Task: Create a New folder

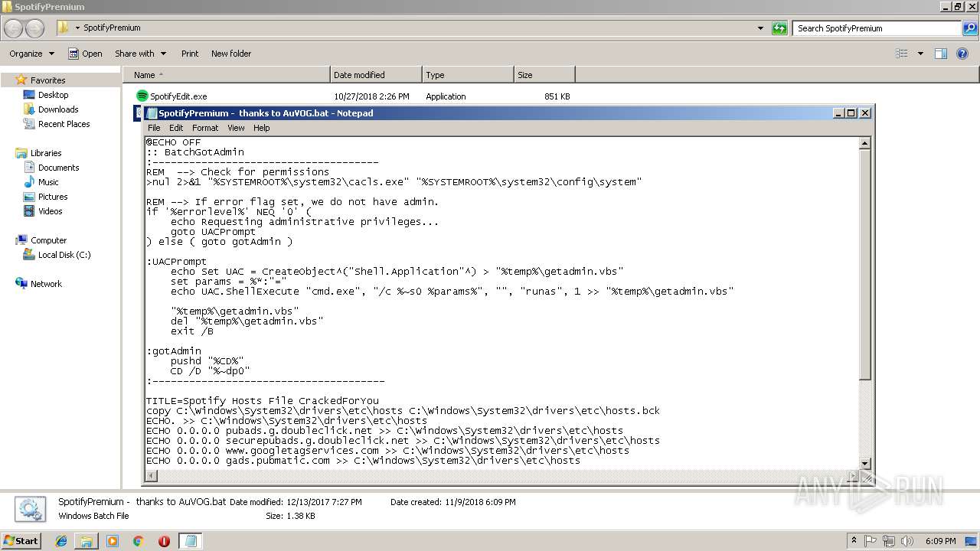Action: coord(231,54)
